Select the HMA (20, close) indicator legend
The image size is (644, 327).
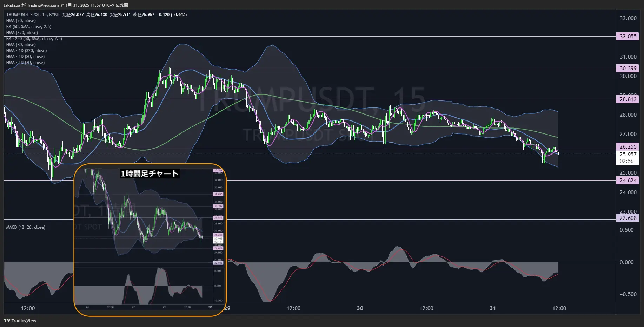21,21
